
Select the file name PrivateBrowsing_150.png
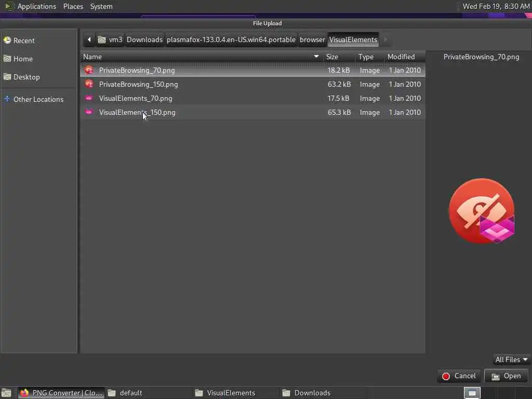point(138,84)
